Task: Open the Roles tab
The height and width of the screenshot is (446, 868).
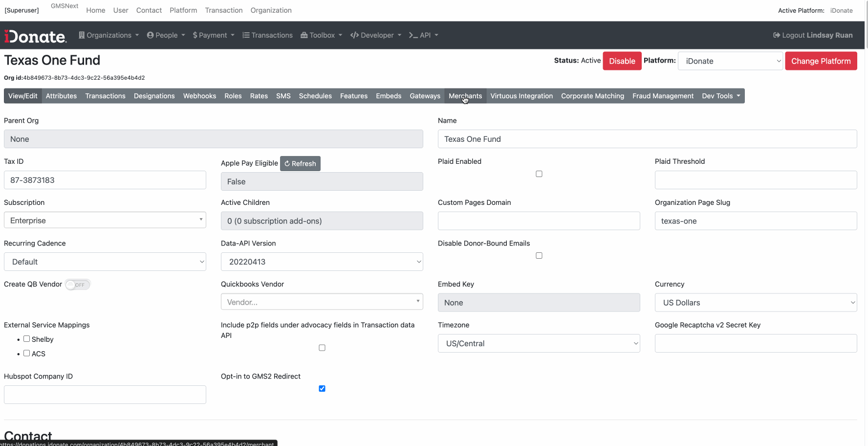Action: (233, 96)
